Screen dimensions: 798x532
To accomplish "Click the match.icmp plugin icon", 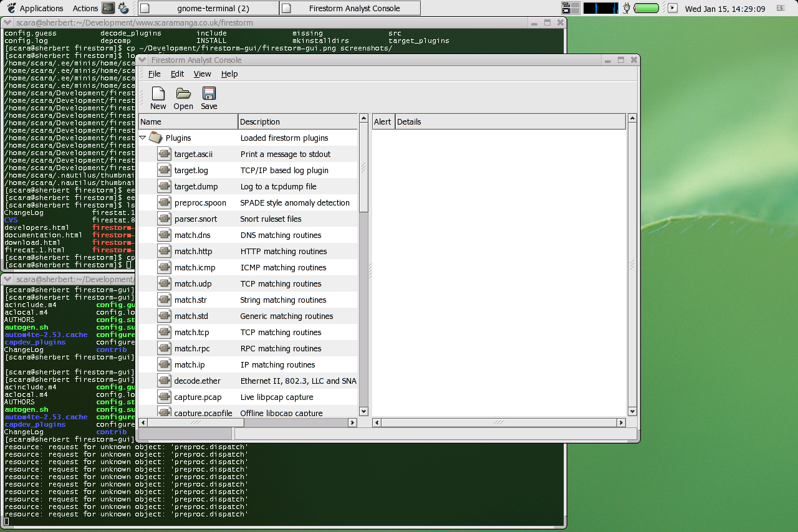I will click(165, 267).
